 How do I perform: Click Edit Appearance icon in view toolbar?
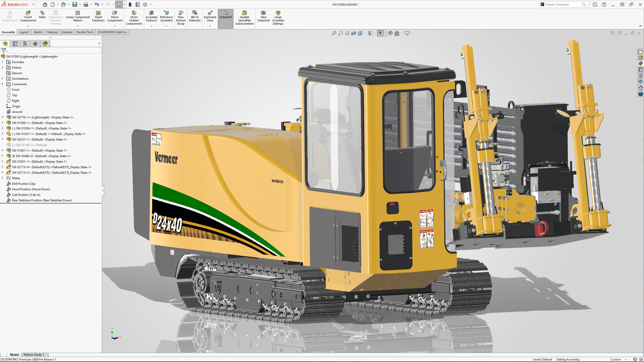tap(390, 33)
